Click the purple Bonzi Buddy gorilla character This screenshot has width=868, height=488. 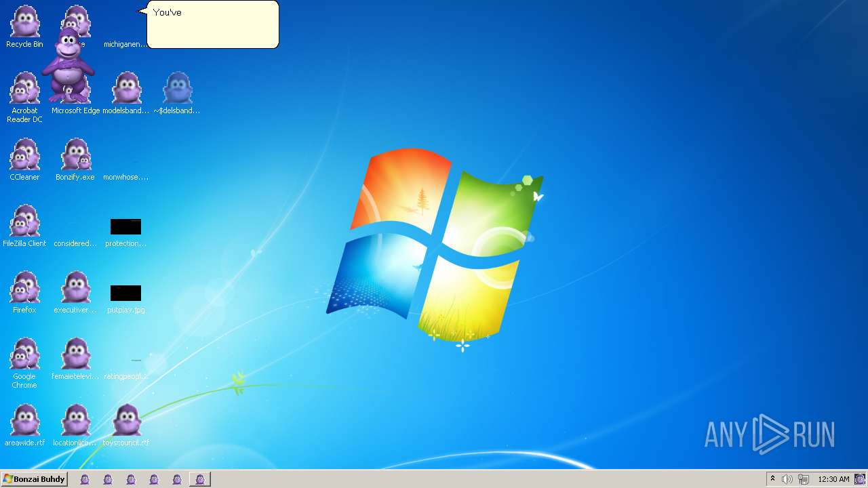click(68, 64)
